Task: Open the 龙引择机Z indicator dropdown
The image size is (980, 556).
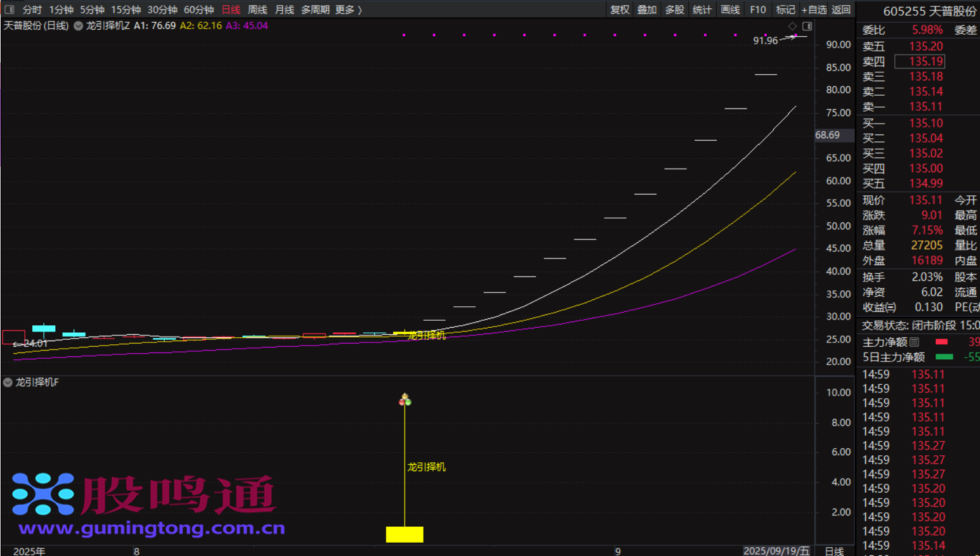Action: coord(79,26)
